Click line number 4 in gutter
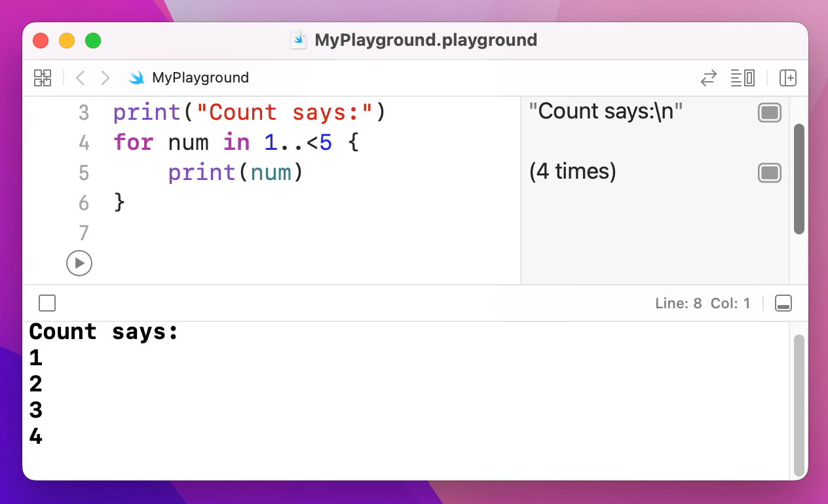Image resolution: width=828 pixels, height=504 pixels. tap(84, 143)
